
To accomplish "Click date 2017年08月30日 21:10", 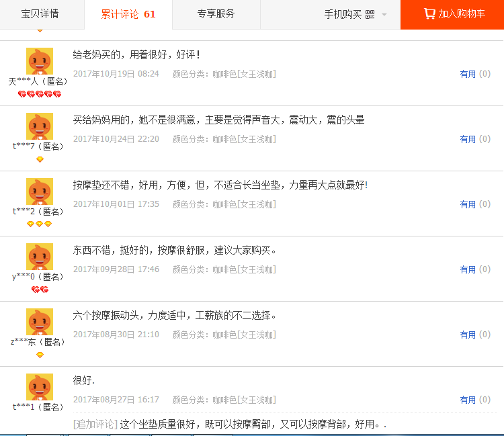I will point(116,335).
